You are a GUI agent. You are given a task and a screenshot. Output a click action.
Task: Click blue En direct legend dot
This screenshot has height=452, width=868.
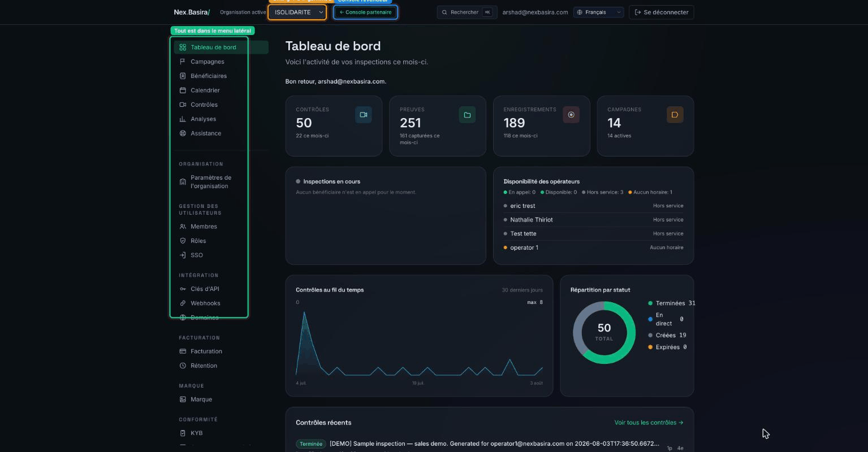pyautogui.click(x=650, y=319)
